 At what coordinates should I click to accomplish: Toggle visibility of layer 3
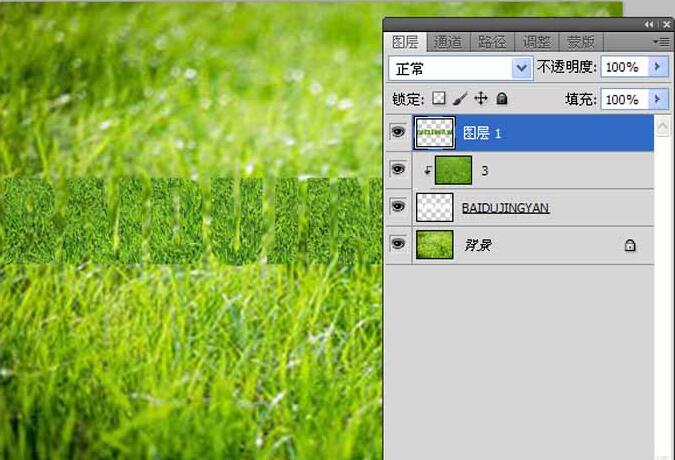point(398,170)
